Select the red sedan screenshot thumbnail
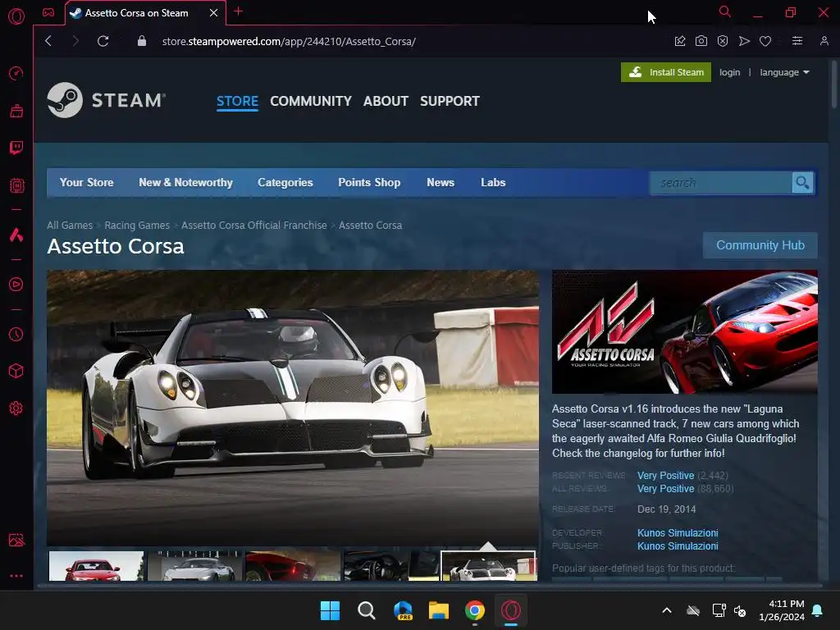Screen dimensions: 840x630 [x=97, y=566]
